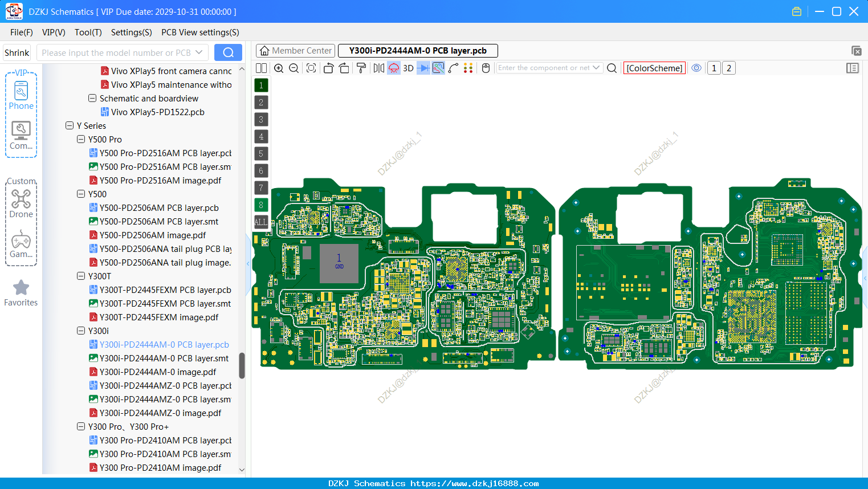Collapse the Y300i tree node

(x=81, y=331)
